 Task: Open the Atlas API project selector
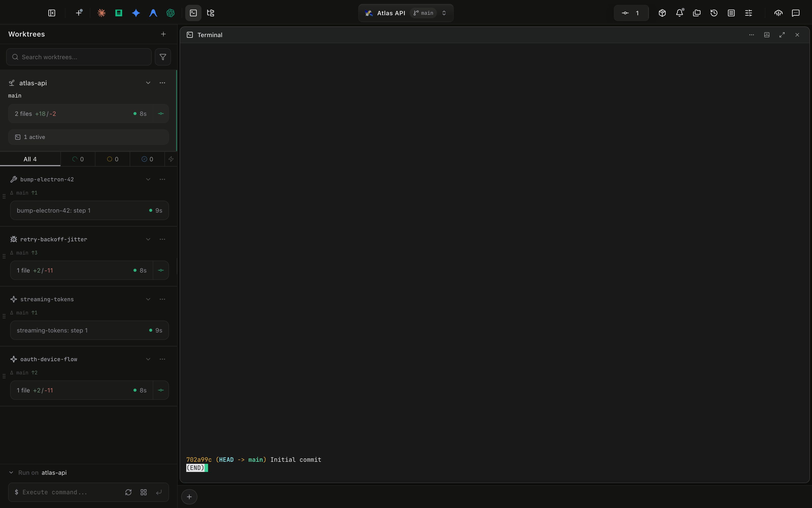(406, 13)
